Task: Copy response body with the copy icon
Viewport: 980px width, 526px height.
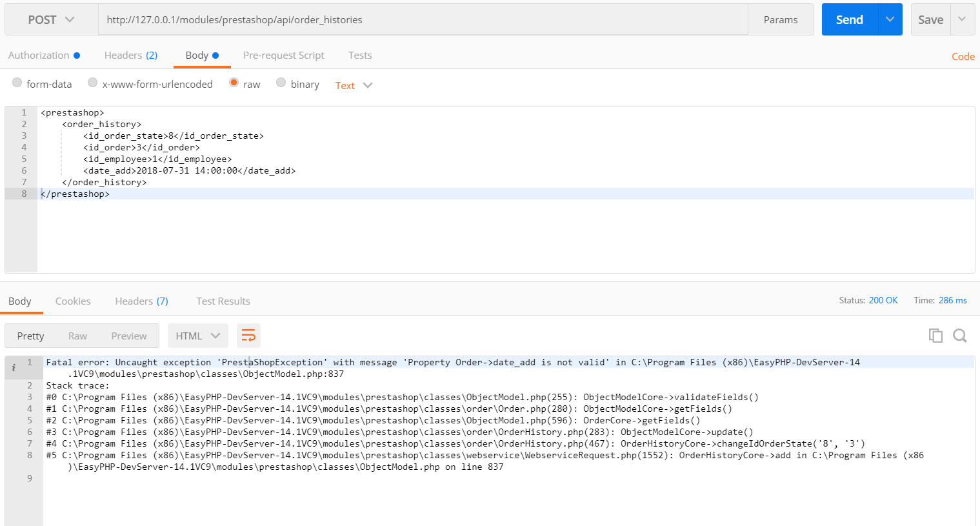Action: pyautogui.click(x=935, y=336)
